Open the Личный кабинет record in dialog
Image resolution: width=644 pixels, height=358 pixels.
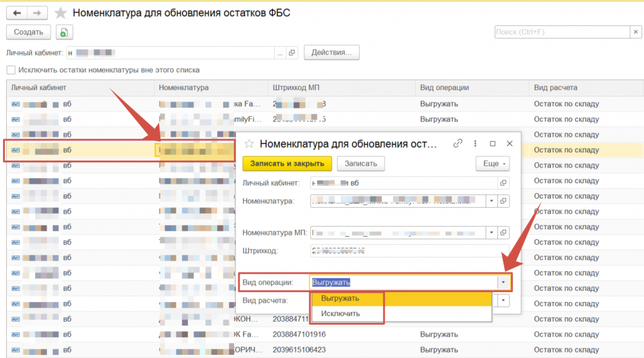[x=503, y=183]
